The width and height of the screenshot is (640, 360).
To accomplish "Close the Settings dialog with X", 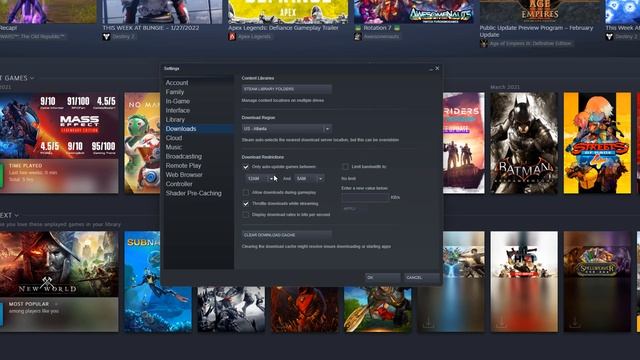I will (437, 69).
